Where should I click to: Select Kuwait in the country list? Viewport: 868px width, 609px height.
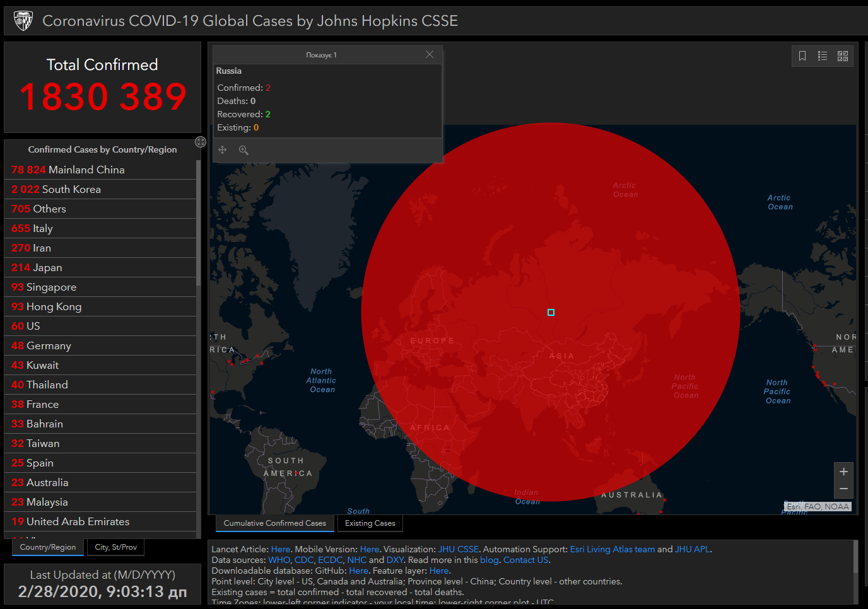[101, 365]
